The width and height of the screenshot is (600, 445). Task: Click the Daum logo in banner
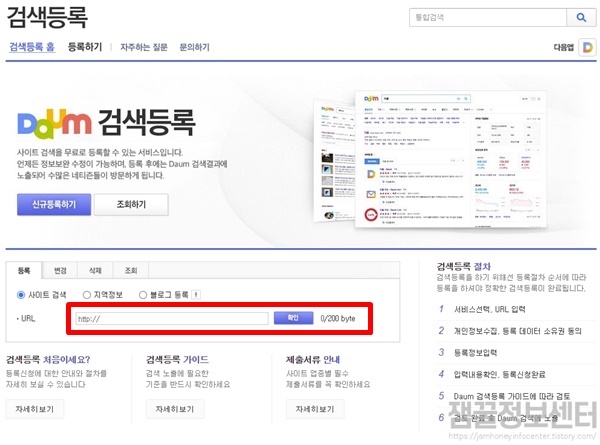(55, 123)
